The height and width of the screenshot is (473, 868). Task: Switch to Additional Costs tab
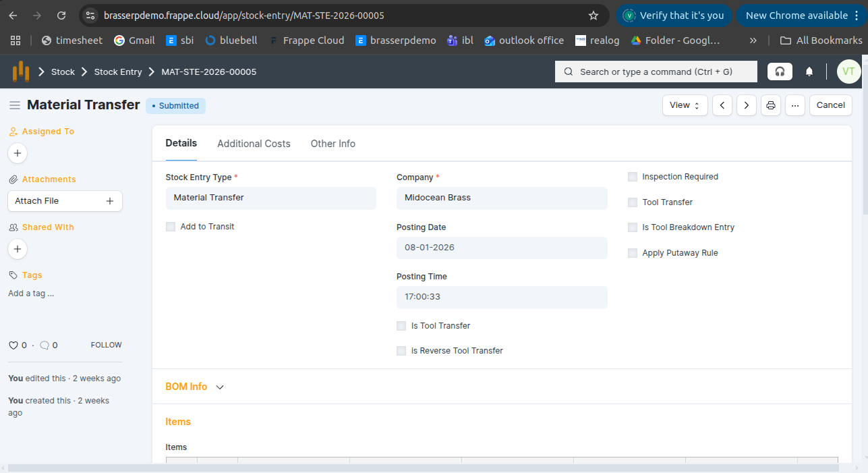[254, 144]
